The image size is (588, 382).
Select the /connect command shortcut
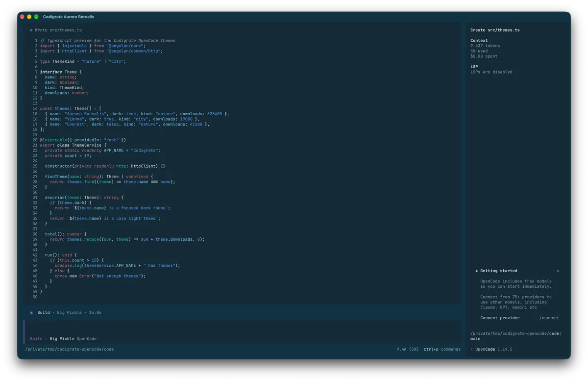point(549,318)
